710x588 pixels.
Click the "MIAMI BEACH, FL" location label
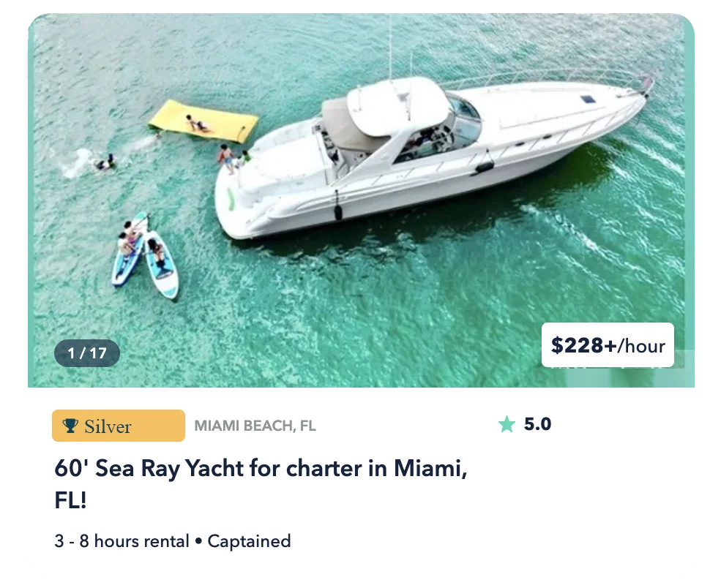(255, 426)
